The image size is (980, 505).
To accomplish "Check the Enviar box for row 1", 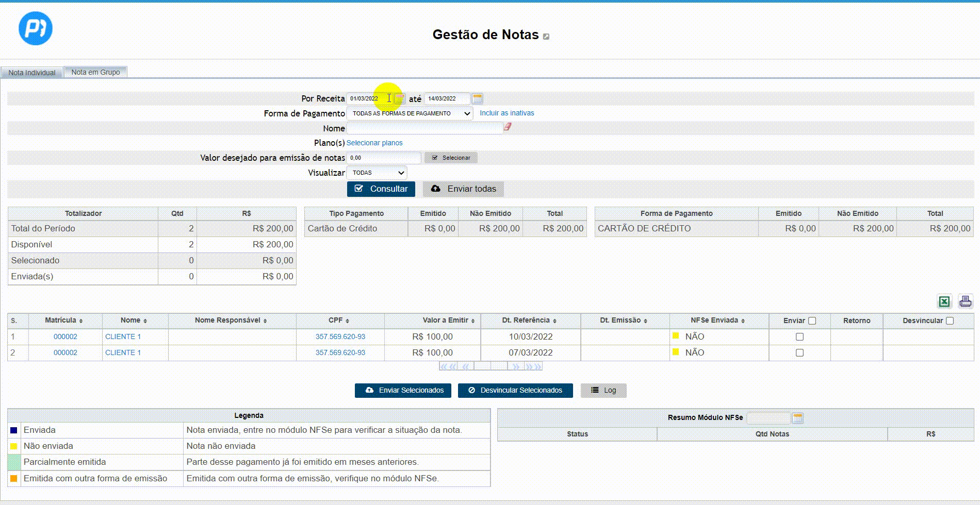I will [799, 336].
